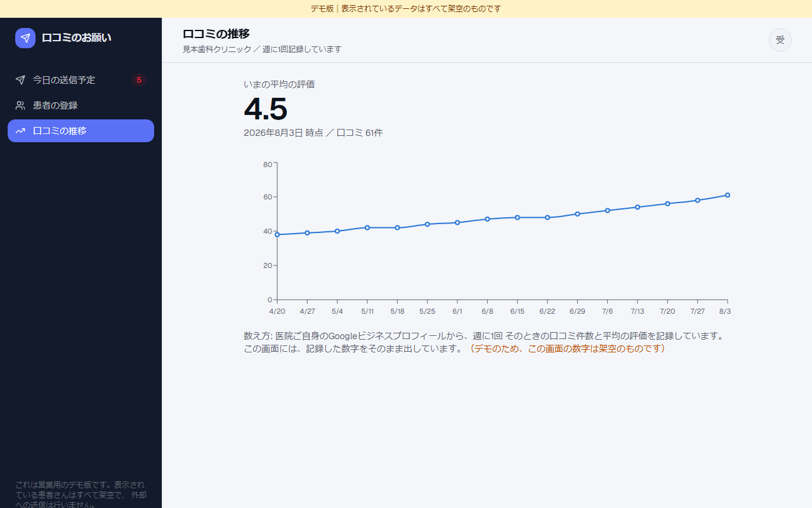Image resolution: width=812 pixels, height=508 pixels.
Task: Click the chart data point for 6/8
Action: coord(487,219)
